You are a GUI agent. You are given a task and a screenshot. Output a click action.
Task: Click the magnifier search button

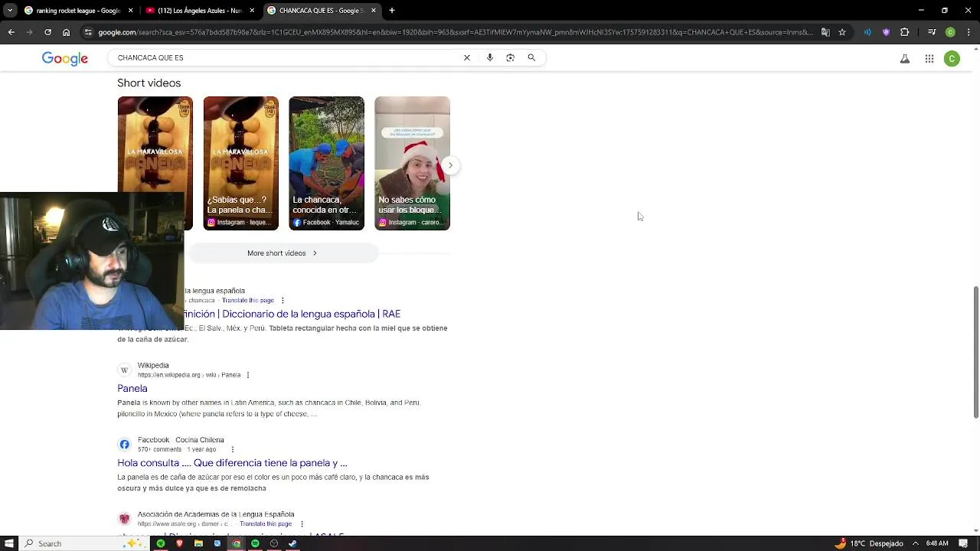click(x=531, y=57)
